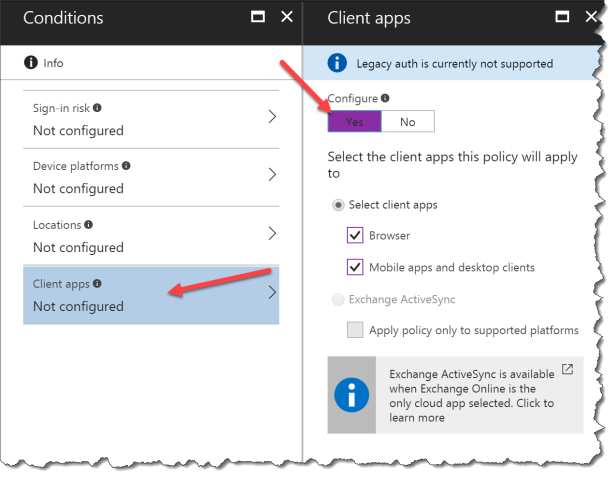Expand Locations chevron arrow
Viewport: 616px width, 479px height.
tap(272, 233)
